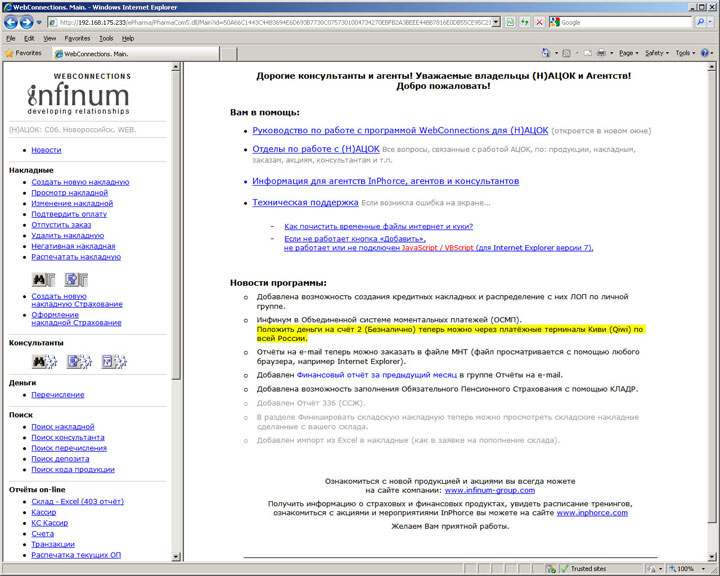Open the Home page icon in command bar
The image size is (720, 576).
point(546,53)
